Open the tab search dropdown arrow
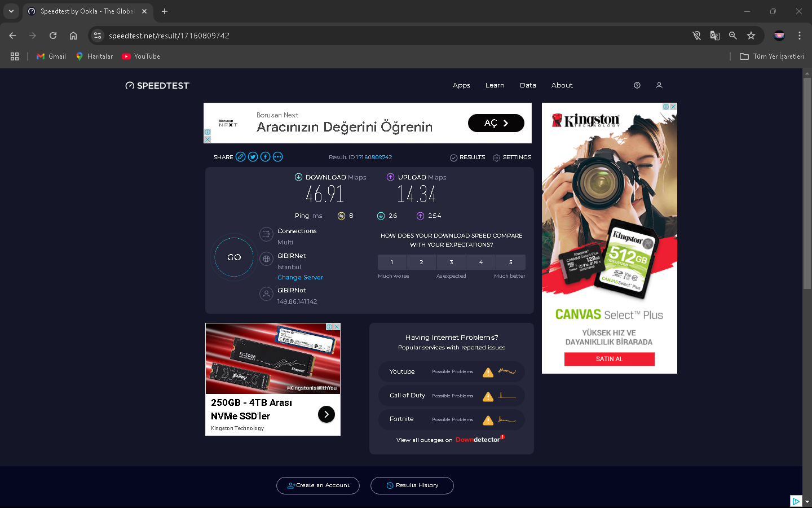 coord(11,11)
